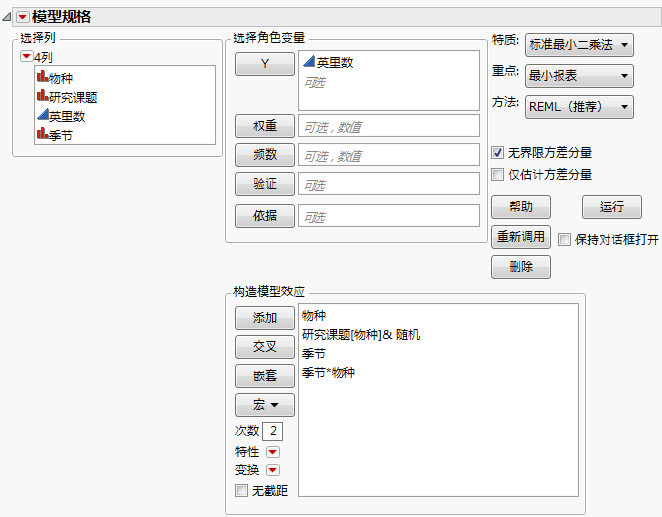Open the 重点 dropdown showing 最小报表
The height and width of the screenshot is (517, 662).
(x=579, y=76)
